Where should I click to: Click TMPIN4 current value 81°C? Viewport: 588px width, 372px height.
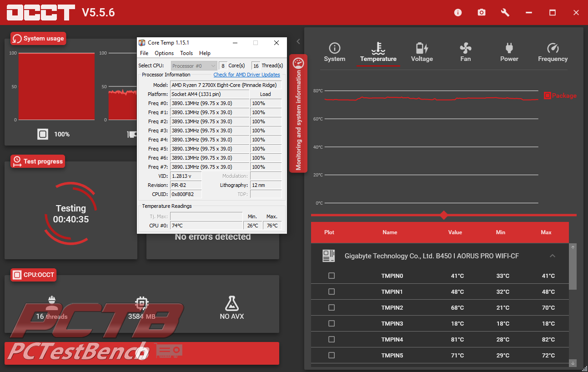[x=457, y=339]
